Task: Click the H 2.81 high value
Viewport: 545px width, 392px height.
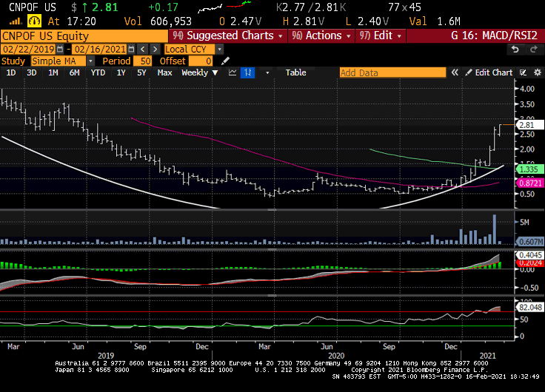Action: click(304, 21)
